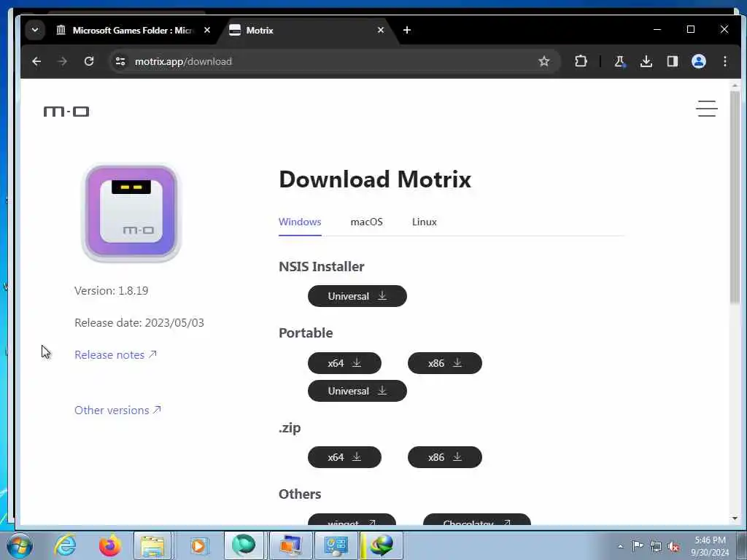Click the Release date: 2023/05/03 text
The height and width of the screenshot is (560, 747).
(139, 323)
